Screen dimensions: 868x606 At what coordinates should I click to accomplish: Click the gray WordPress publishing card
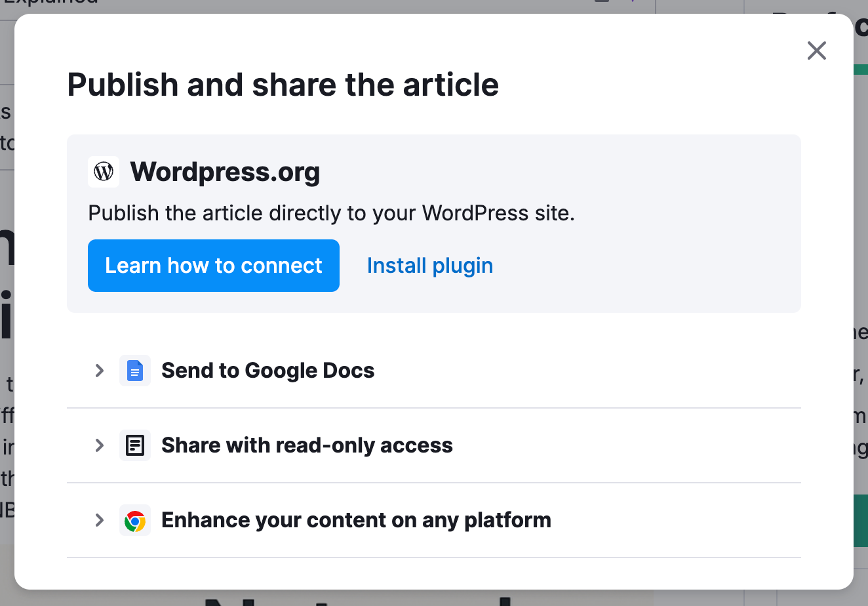click(434, 223)
